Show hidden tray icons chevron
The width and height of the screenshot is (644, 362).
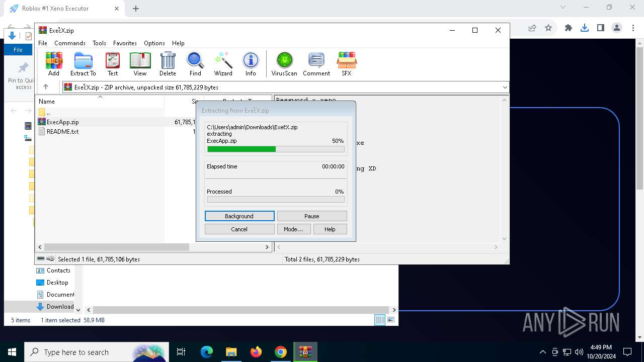tap(542, 352)
